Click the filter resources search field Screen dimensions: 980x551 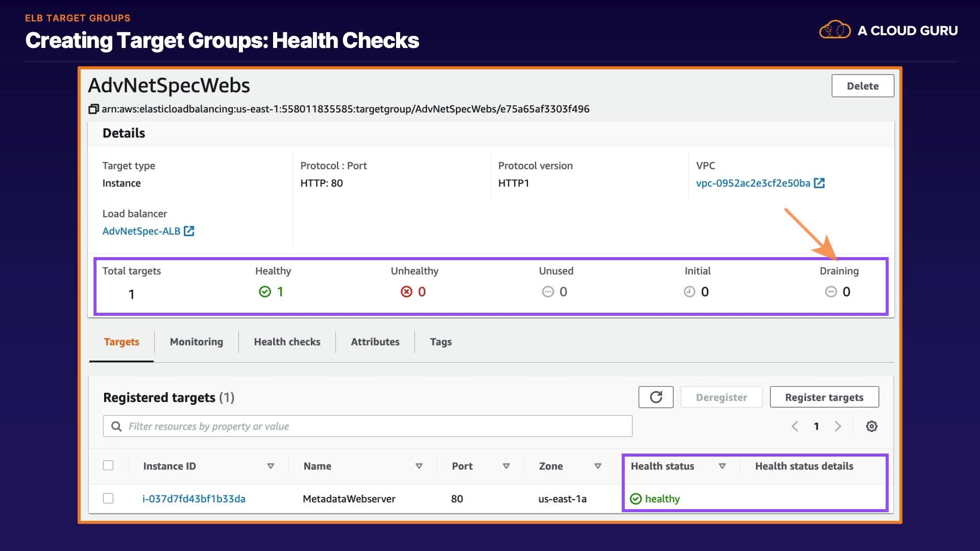coord(367,427)
